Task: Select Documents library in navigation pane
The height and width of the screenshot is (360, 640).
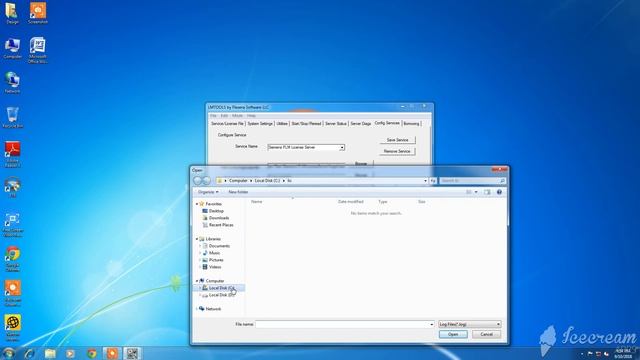Action: coord(219,246)
